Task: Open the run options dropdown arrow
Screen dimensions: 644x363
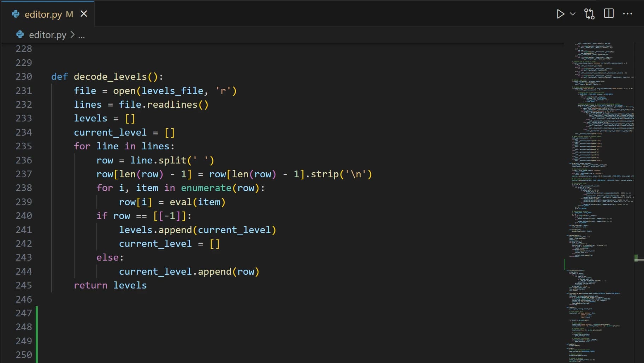Action: click(x=573, y=14)
